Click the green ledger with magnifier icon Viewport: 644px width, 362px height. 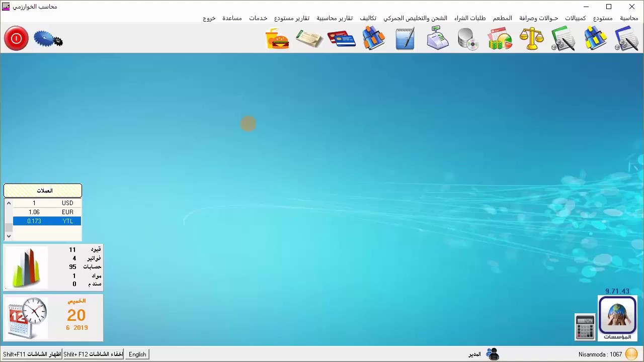563,39
